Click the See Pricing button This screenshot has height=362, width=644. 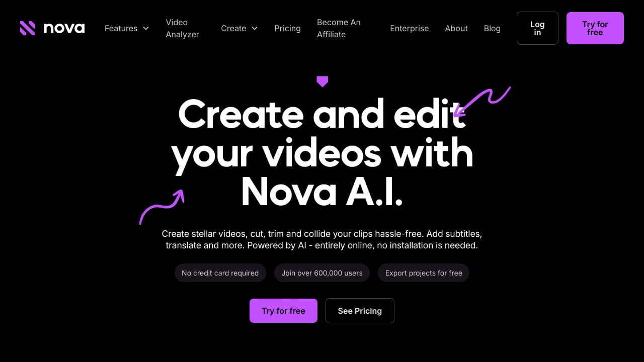pos(360,311)
